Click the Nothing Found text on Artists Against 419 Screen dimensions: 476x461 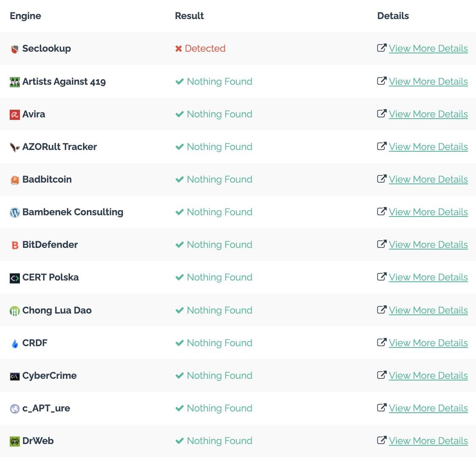coord(219,81)
